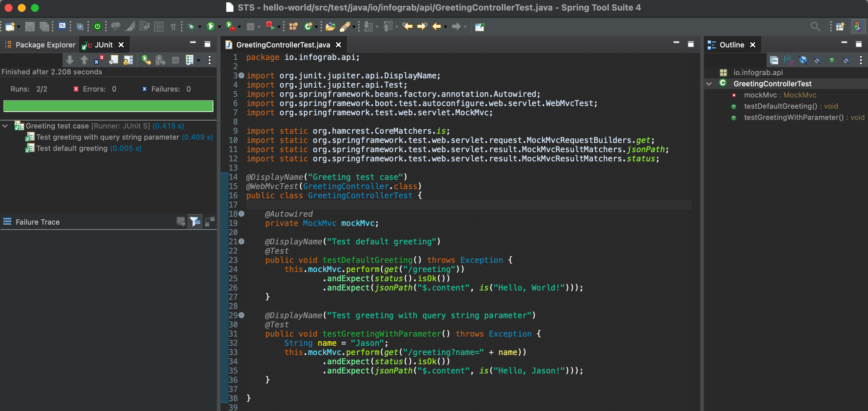This screenshot has width=868, height=411.
Task: Click the Save icon in main toolbar
Action: [x=30, y=26]
